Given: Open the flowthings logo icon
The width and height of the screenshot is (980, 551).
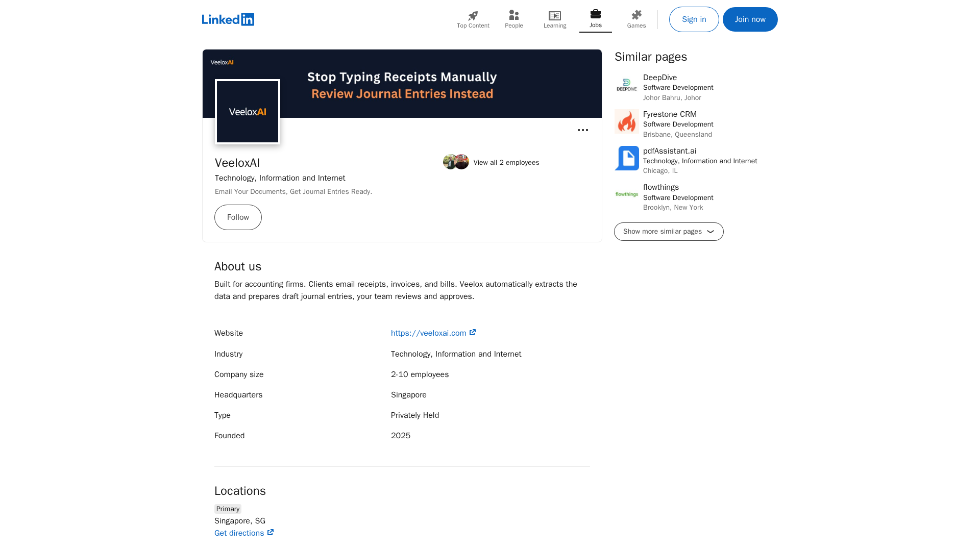Looking at the screenshot, I should coord(626,194).
